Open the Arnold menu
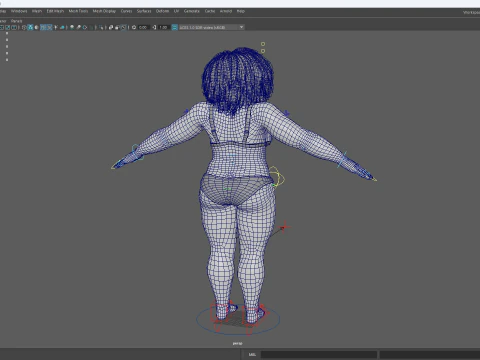The width and height of the screenshot is (480, 360). pos(226,11)
